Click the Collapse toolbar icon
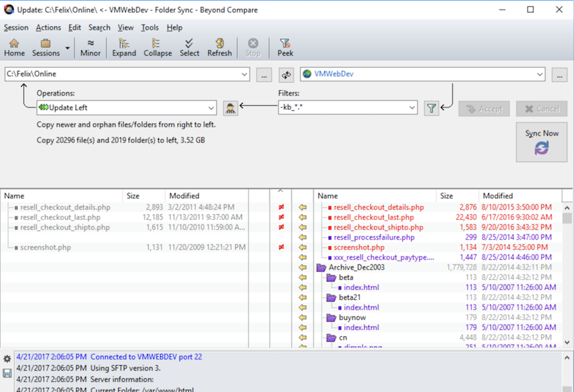Viewport: 574px width, 392px height. [157, 47]
